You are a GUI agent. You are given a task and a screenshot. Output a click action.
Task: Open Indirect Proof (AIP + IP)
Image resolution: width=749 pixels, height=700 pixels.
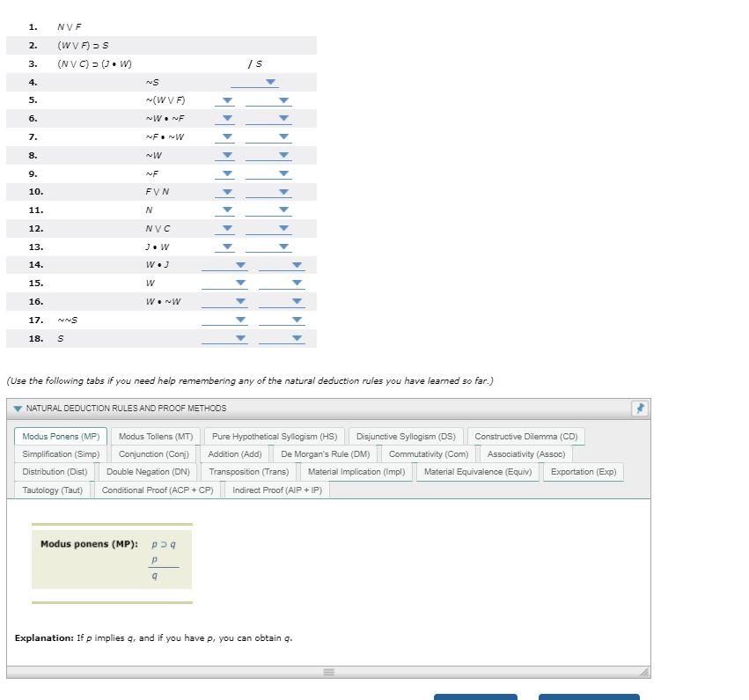coord(276,490)
